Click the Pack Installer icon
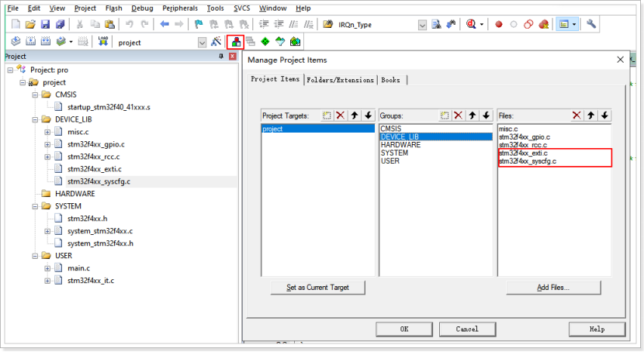Viewport: 644px width, 352px height. coord(295,41)
